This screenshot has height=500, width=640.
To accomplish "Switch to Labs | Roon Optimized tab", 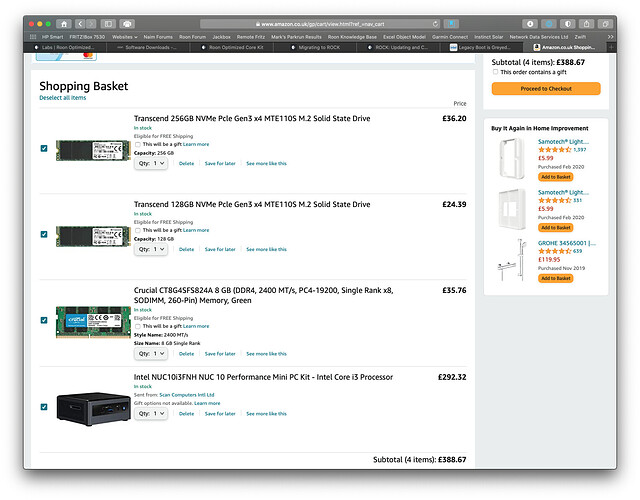I will coord(65,47).
